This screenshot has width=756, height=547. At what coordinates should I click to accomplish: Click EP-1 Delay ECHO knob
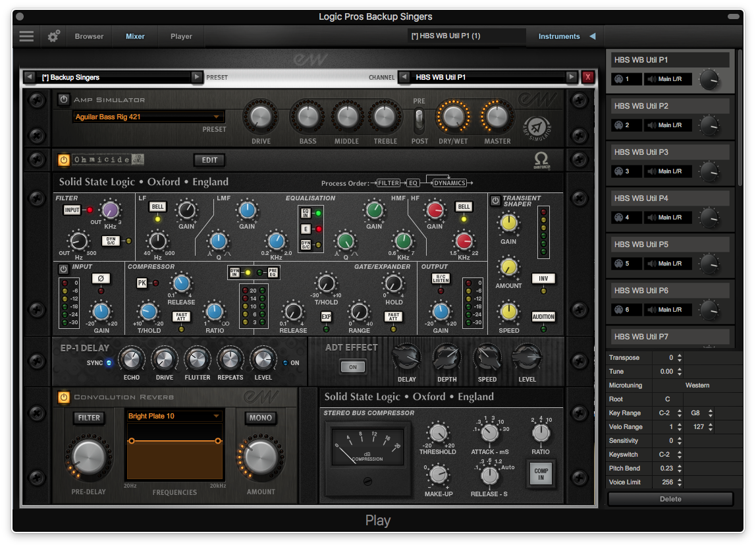coord(131,359)
